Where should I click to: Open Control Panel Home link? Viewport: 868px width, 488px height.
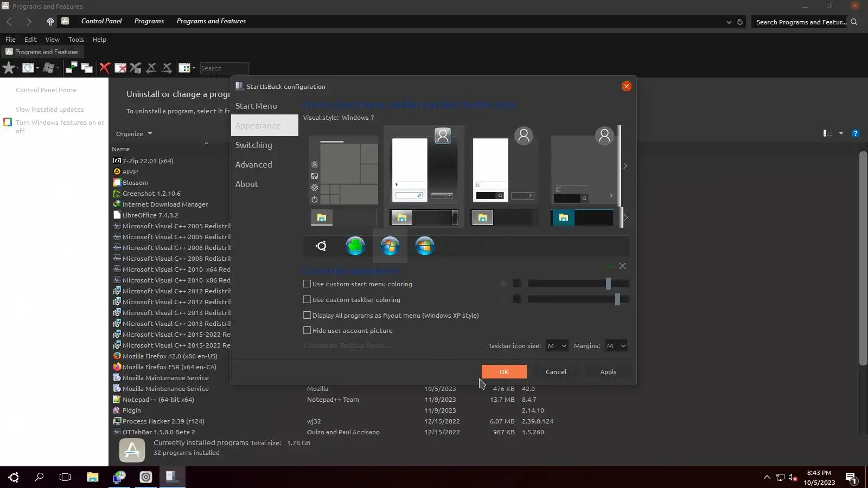pyautogui.click(x=46, y=90)
